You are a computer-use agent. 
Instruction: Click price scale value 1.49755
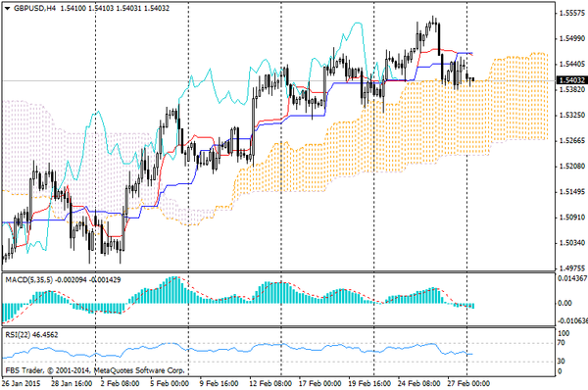coord(572,268)
